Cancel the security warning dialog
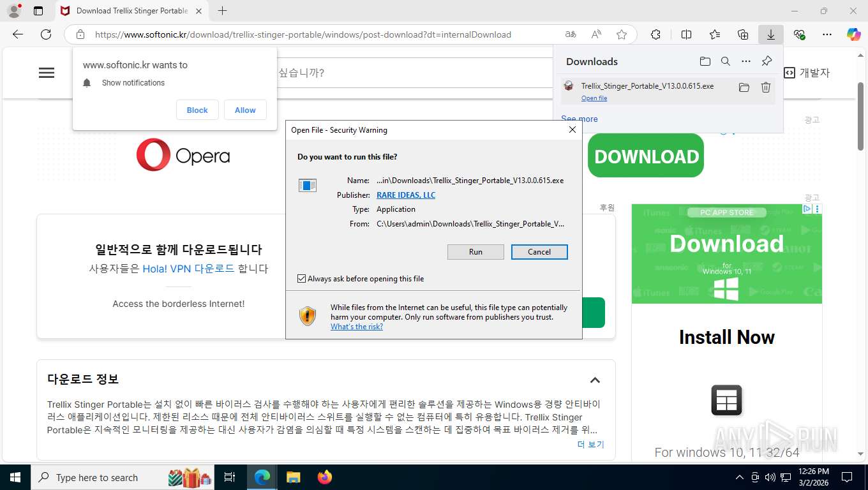This screenshot has height=490, width=868. 539,252
